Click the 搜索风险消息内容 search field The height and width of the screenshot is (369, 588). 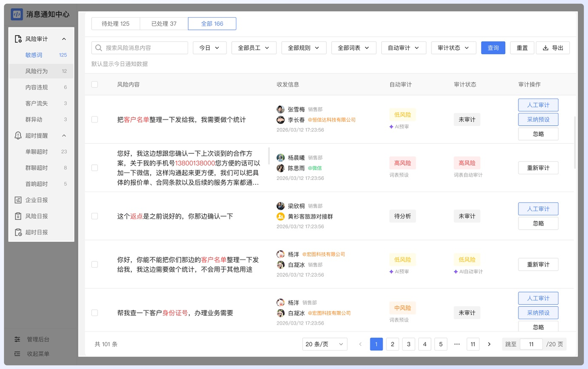click(140, 48)
